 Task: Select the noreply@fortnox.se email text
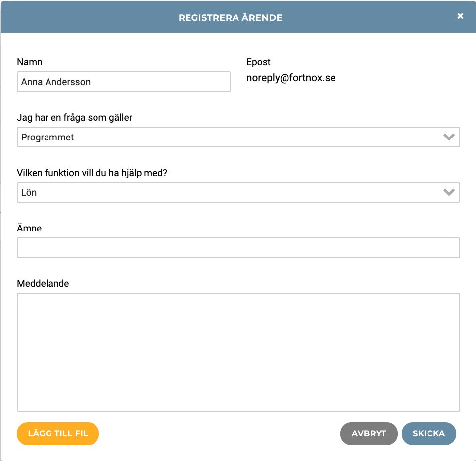[x=291, y=78]
